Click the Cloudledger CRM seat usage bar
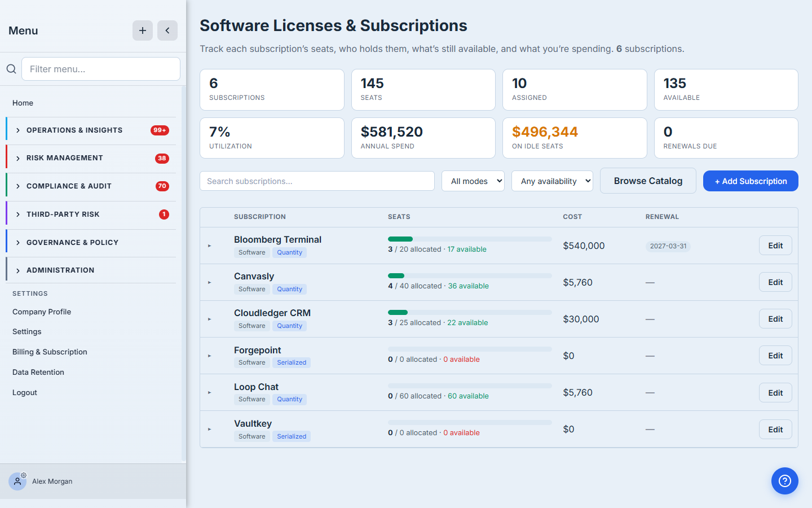The image size is (812, 508). 470,313
